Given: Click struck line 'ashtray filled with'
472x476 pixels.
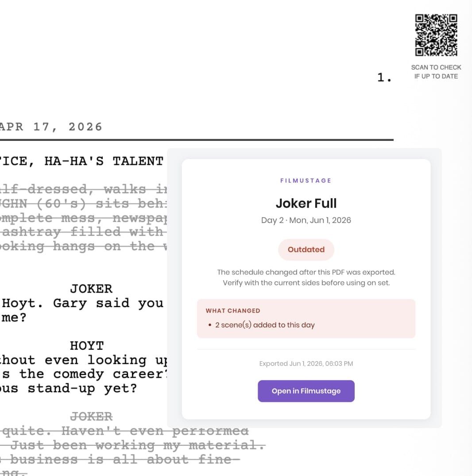Looking at the screenshot, I should tap(83, 232).
